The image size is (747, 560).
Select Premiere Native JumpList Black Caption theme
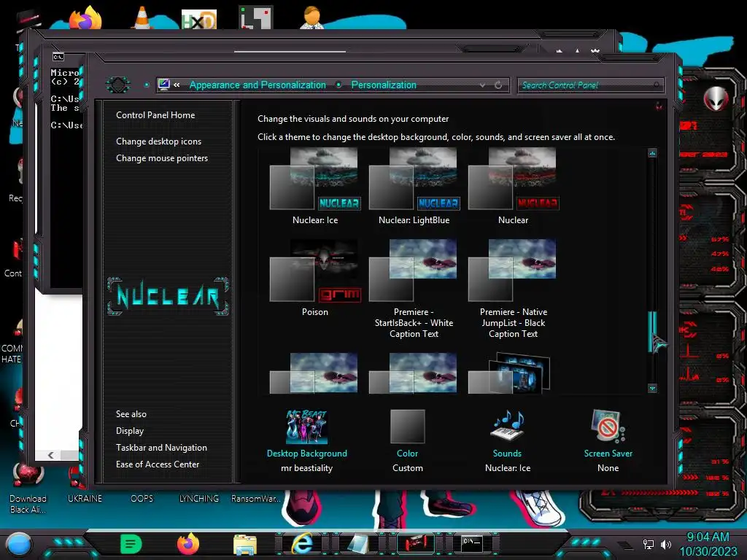click(513, 289)
